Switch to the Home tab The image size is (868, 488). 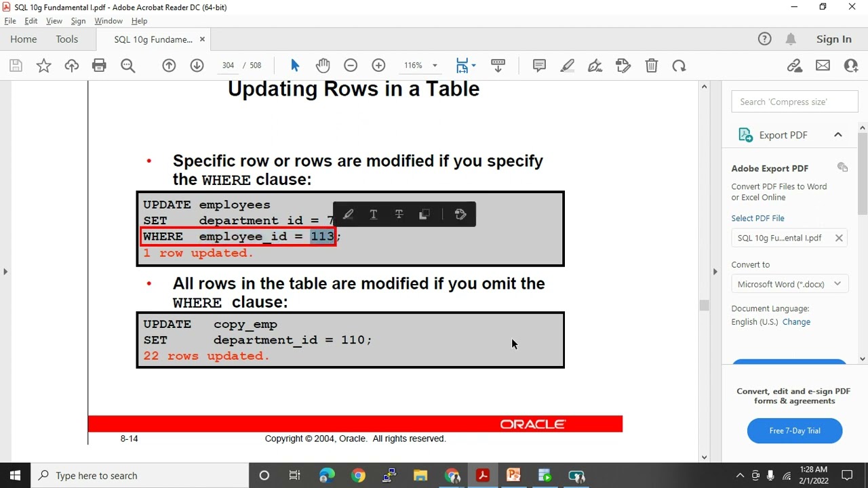24,39
